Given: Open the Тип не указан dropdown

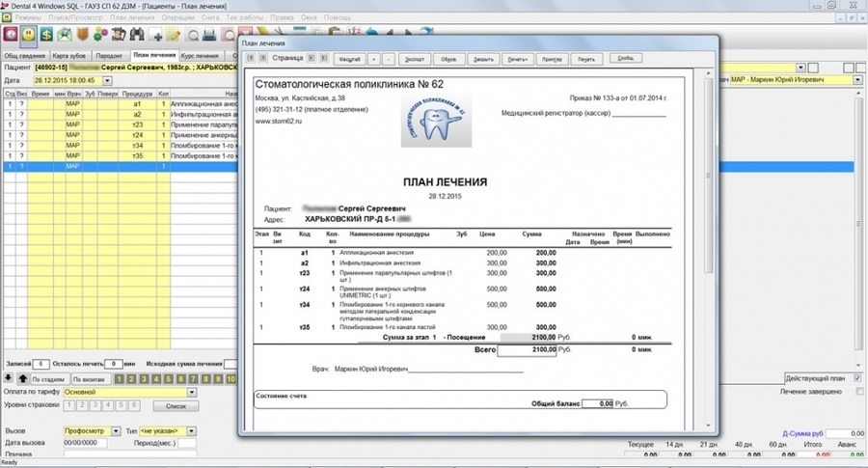Looking at the screenshot, I should [x=191, y=431].
